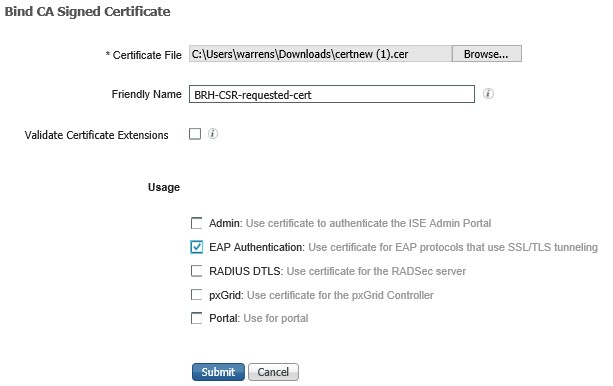Click the info icon beside Friendly Name field
This screenshot has width=613, height=386.
tap(488, 94)
